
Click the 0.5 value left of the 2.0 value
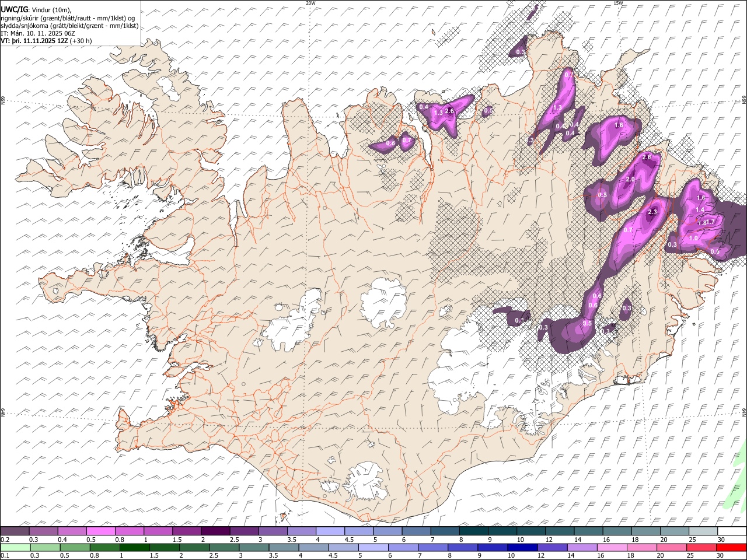[x=602, y=195]
